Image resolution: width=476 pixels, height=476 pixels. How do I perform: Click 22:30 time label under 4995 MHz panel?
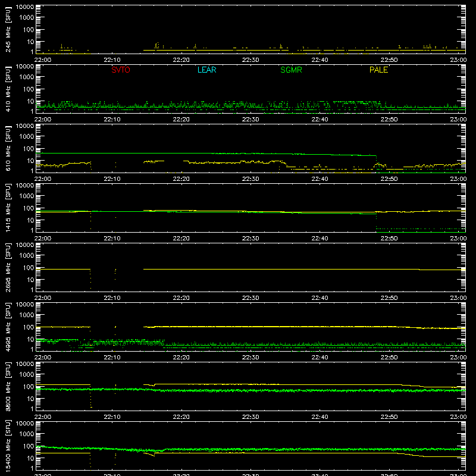point(250,358)
